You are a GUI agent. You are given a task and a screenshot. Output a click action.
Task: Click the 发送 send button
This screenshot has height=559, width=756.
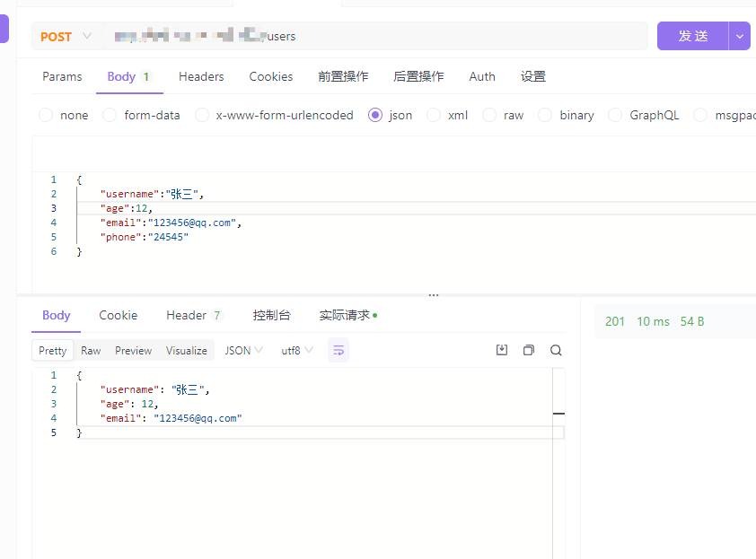point(693,36)
